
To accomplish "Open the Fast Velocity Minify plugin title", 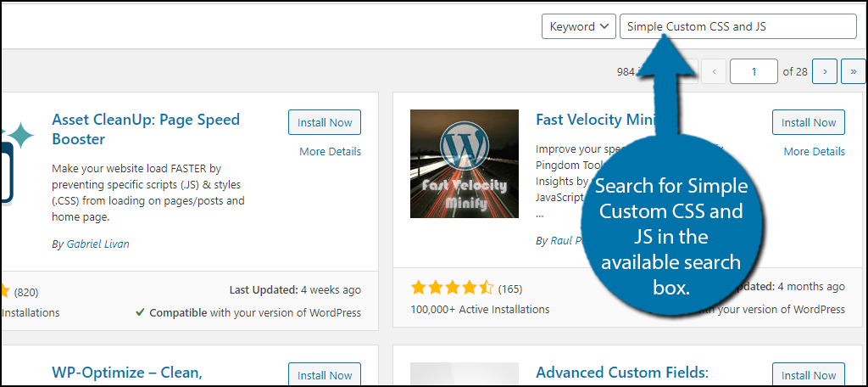I will [x=596, y=120].
